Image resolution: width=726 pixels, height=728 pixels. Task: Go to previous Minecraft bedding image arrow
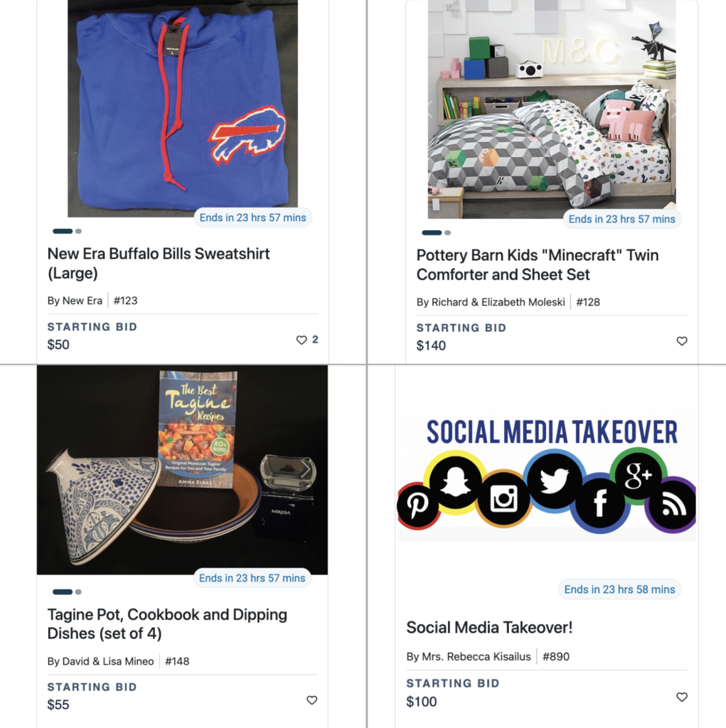[x=432, y=109]
